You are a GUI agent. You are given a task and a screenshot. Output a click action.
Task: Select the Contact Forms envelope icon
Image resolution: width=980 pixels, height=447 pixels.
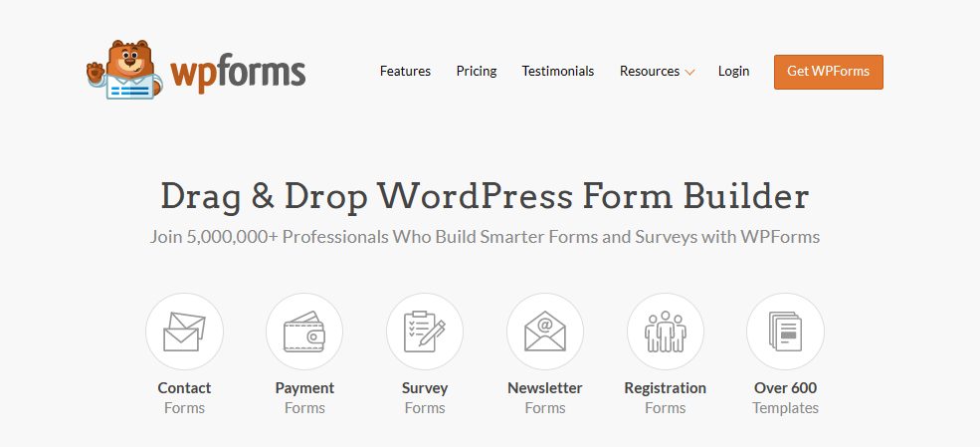pos(184,332)
